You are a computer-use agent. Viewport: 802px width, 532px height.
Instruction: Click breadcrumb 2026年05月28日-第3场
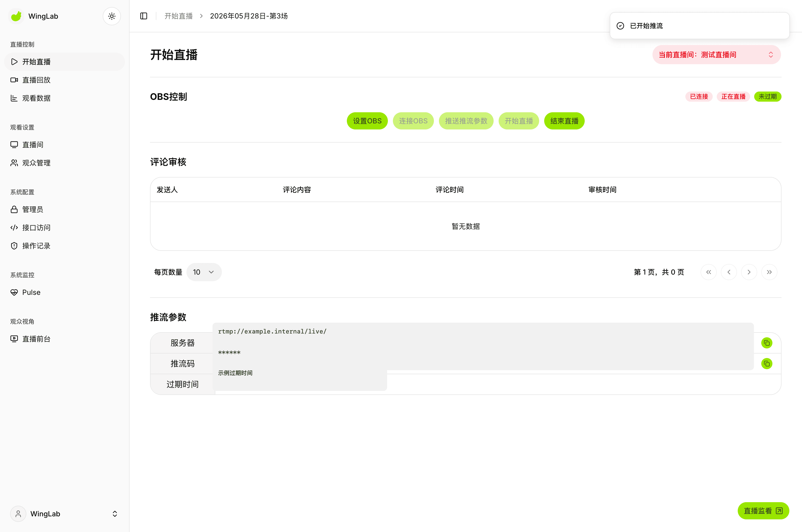point(249,16)
